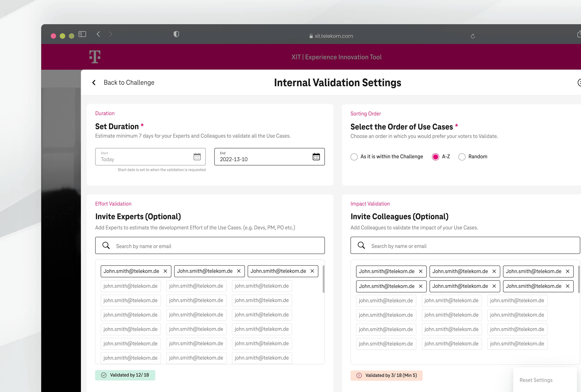Image resolution: width=581 pixels, height=392 pixels.
Task: Click the Back to Challenge link
Action: [129, 82]
